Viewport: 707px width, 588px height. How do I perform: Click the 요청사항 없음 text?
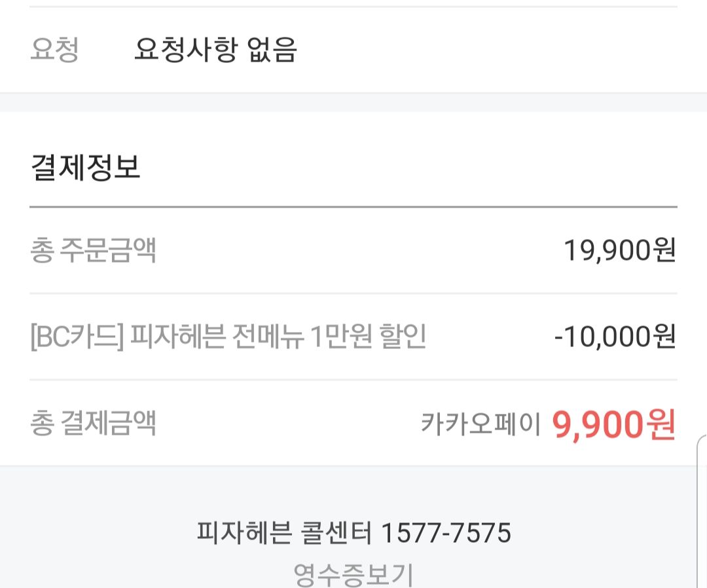[x=215, y=50]
